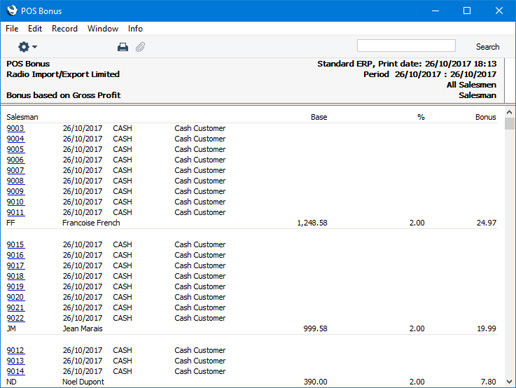Open invoice link 9005
The image size is (516, 388).
point(15,149)
